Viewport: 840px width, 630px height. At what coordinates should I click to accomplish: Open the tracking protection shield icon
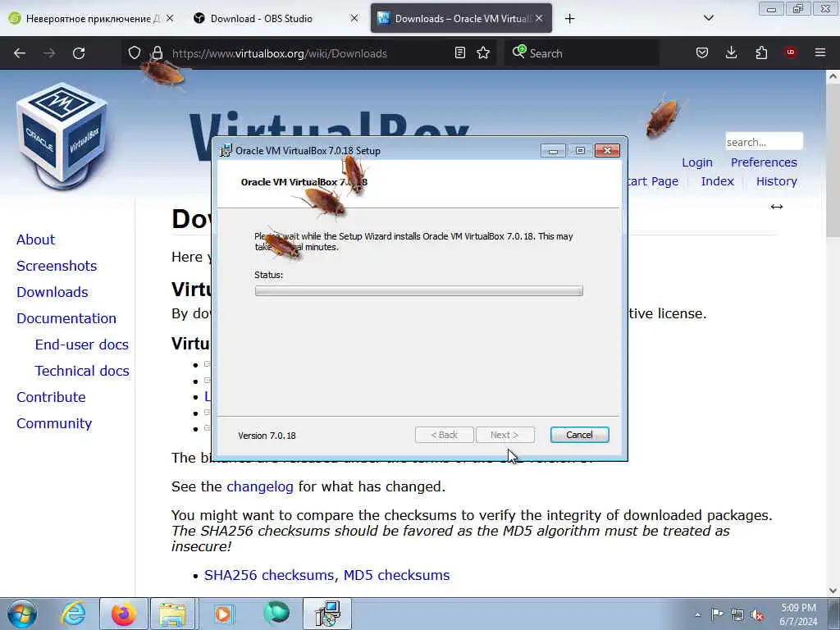tap(135, 53)
